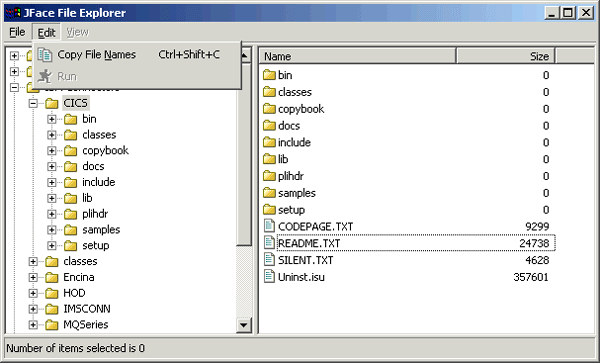Select lib folder name in file list

coord(283,159)
